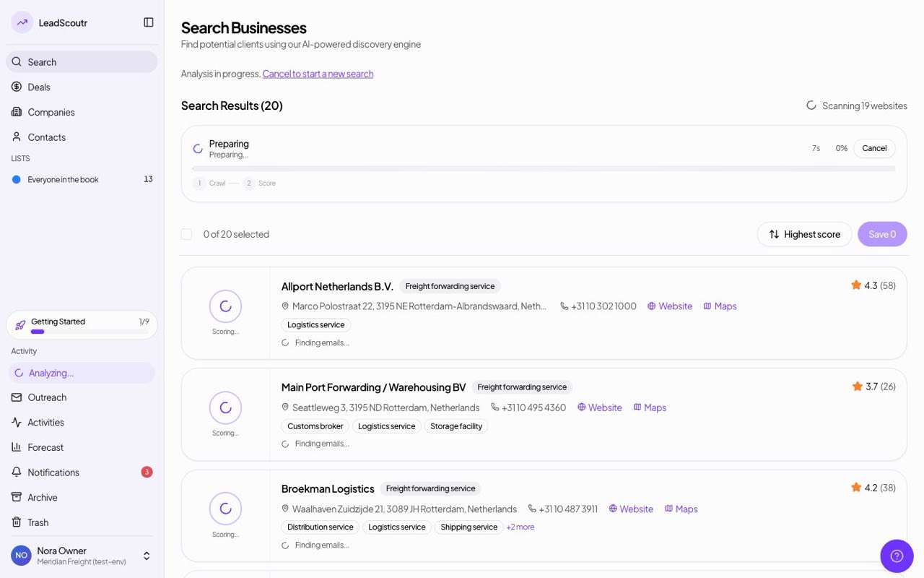Open the help question-mark button
The width and height of the screenshot is (924, 578).
897,556
